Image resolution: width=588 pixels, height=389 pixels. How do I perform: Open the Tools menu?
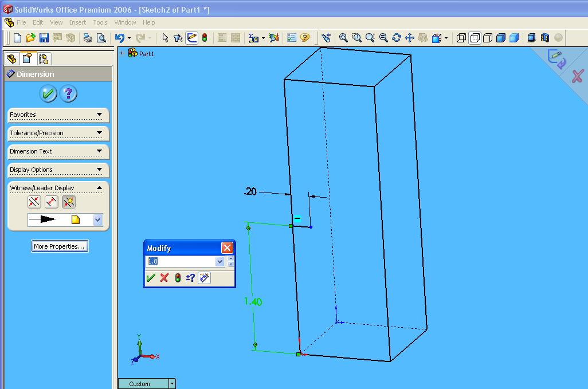click(100, 22)
